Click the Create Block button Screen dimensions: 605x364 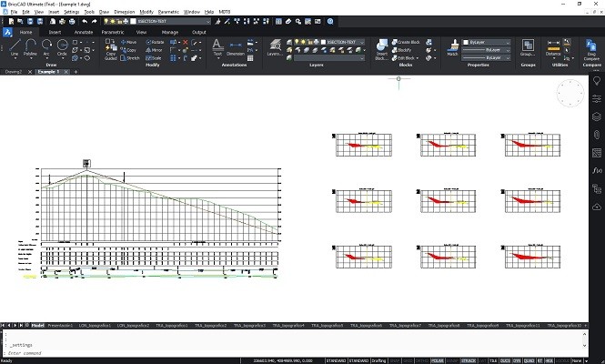pyautogui.click(x=406, y=42)
